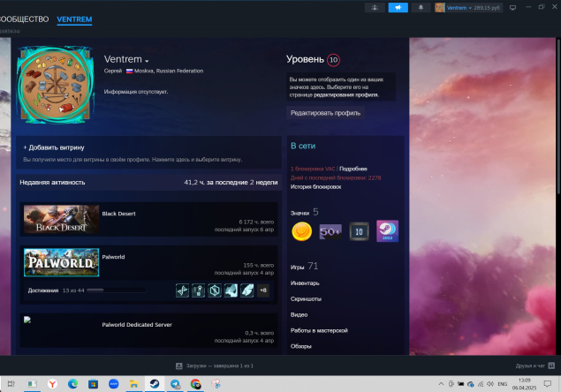Open Telegram from the taskbar
561x392 pixels.
pos(175,384)
